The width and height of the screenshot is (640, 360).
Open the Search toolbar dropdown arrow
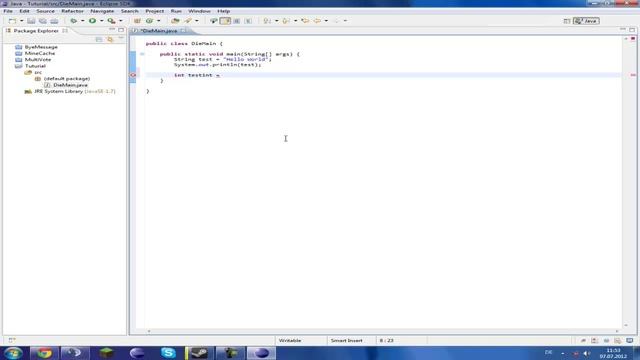click(x=197, y=21)
